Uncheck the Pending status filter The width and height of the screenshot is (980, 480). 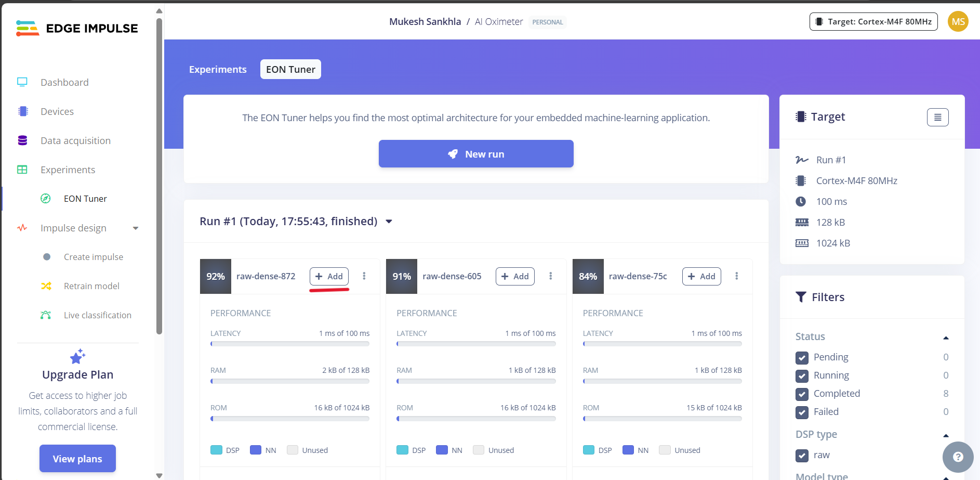(802, 358)
